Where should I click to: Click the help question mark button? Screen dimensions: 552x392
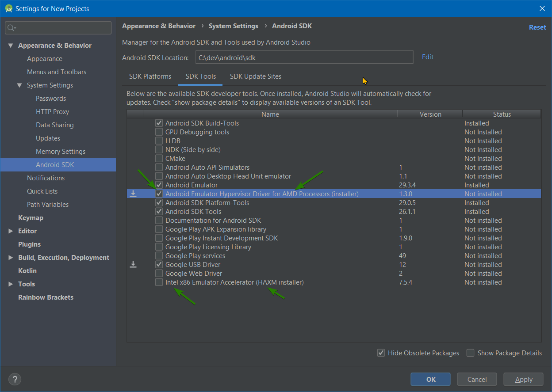pyautogui.click(x=15, y=379)
